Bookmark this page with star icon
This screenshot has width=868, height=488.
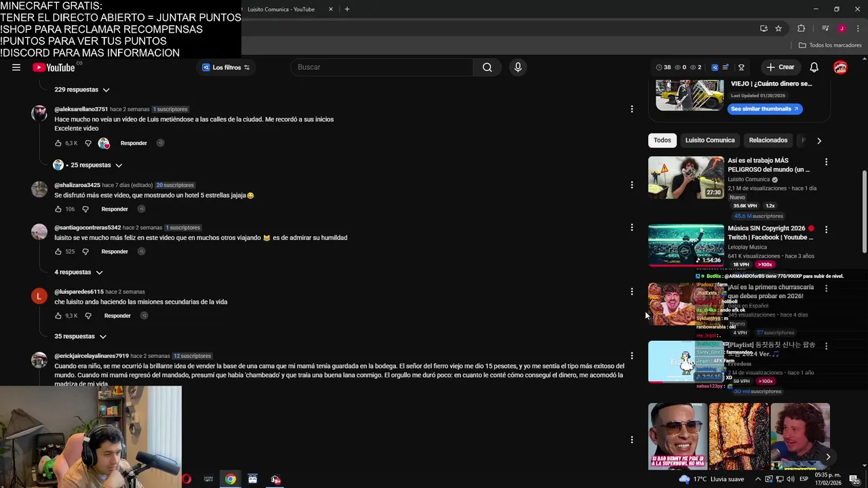(x=778, y=28)
